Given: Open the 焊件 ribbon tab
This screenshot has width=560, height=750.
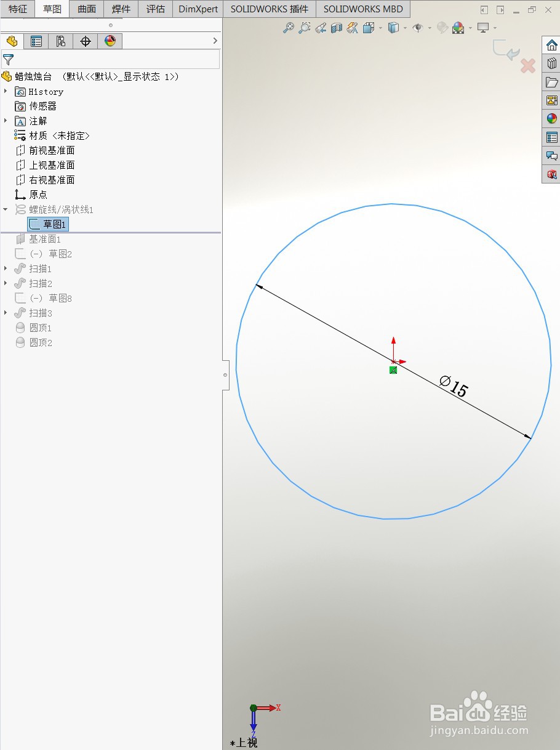Looking at the screenshot, I should tap(121, 9).
